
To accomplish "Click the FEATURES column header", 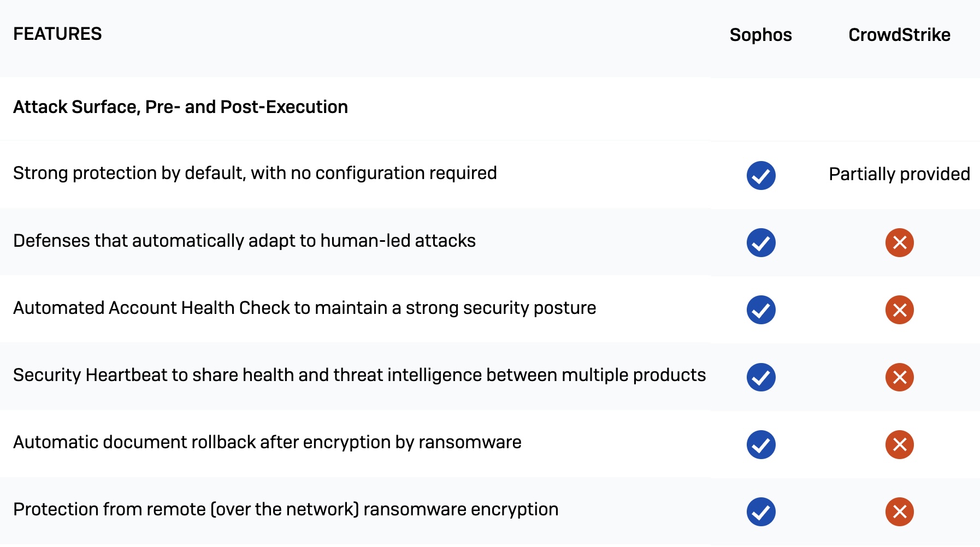I will pos(57,34).
